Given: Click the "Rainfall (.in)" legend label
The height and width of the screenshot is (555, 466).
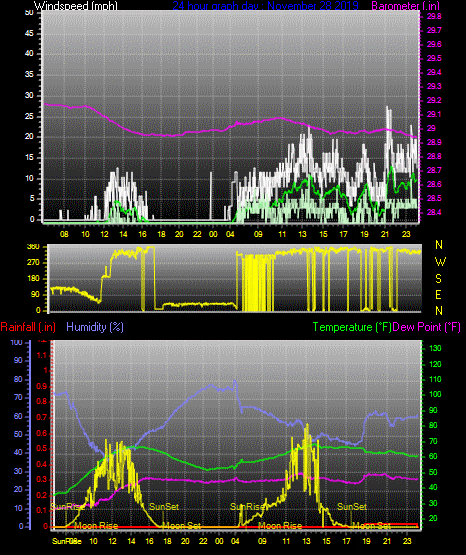Looking at the screenshot, I should click(28, 327).
